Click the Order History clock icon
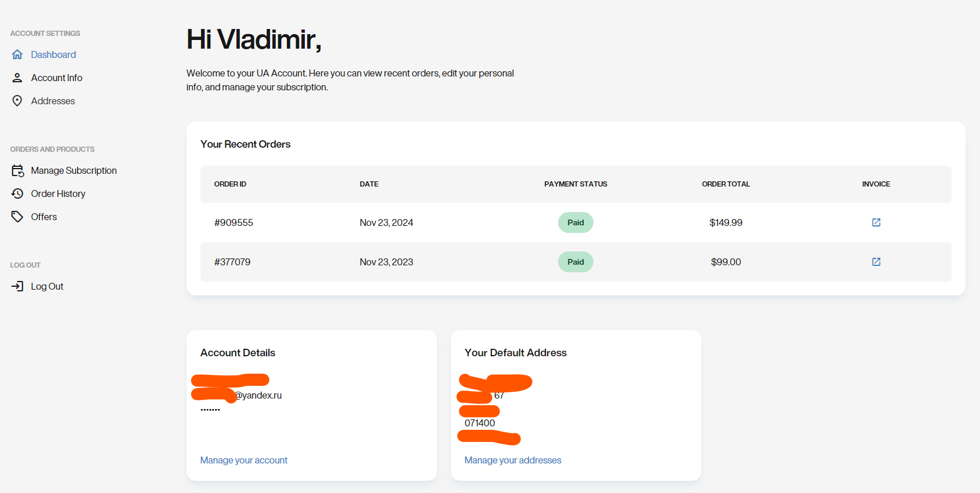Screen dimensions: 980x493 click(17, 193)
